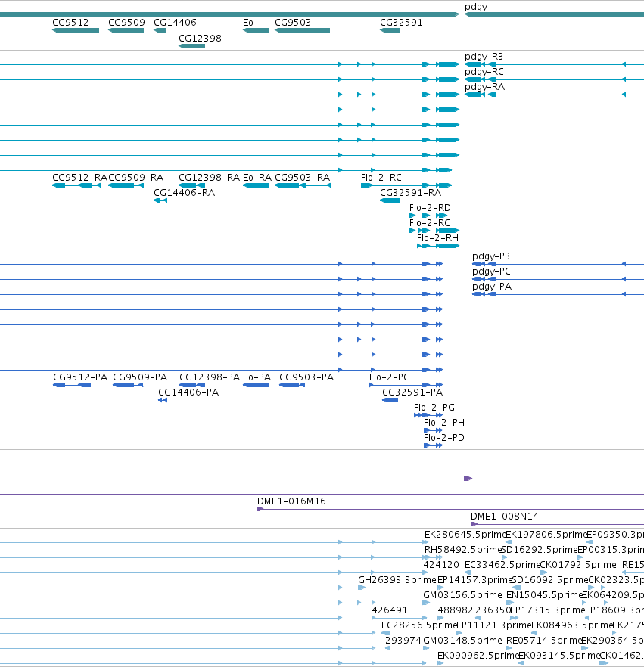Select the CG9509-RA transcript
Viewport: 644px width, 667px height.
(x=126, y=185)
